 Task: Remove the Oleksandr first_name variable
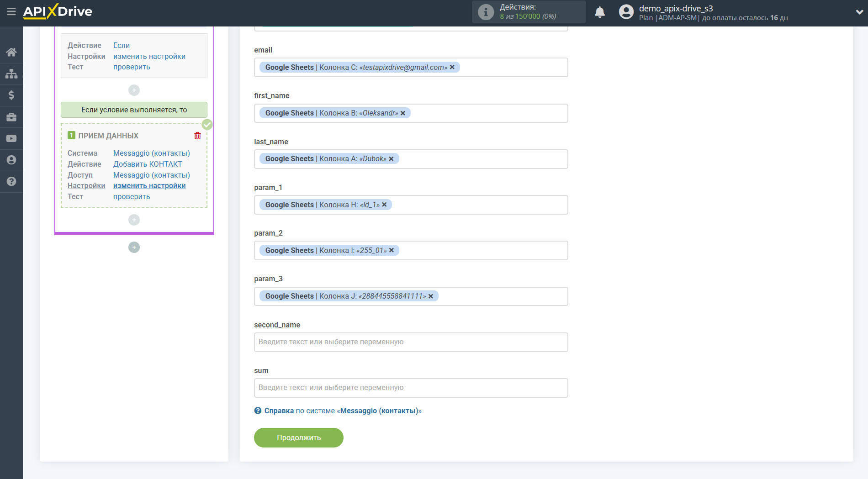[403, 113]
